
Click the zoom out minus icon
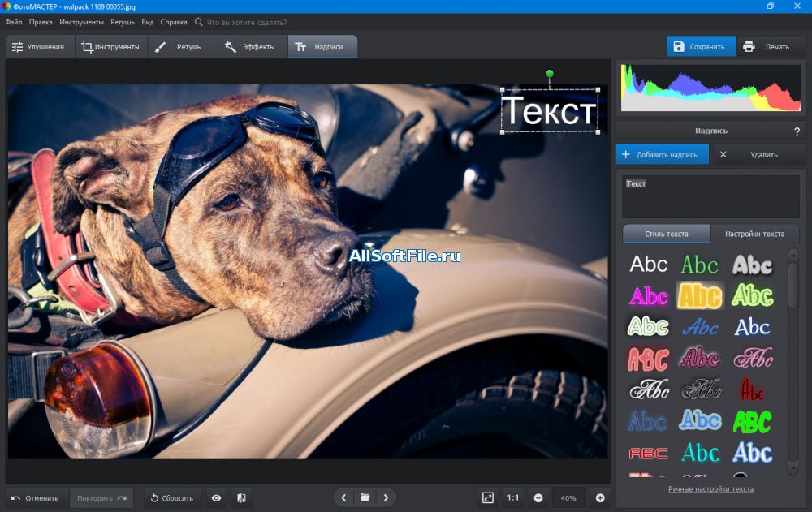pyautogui.click(x=538, y=498)
